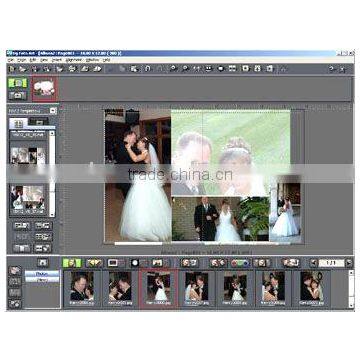Image resolution: width=360 pixels, height=360 pixels.
Task: Click the photo strip scroll-up arrow
Action: pos(351,272)
